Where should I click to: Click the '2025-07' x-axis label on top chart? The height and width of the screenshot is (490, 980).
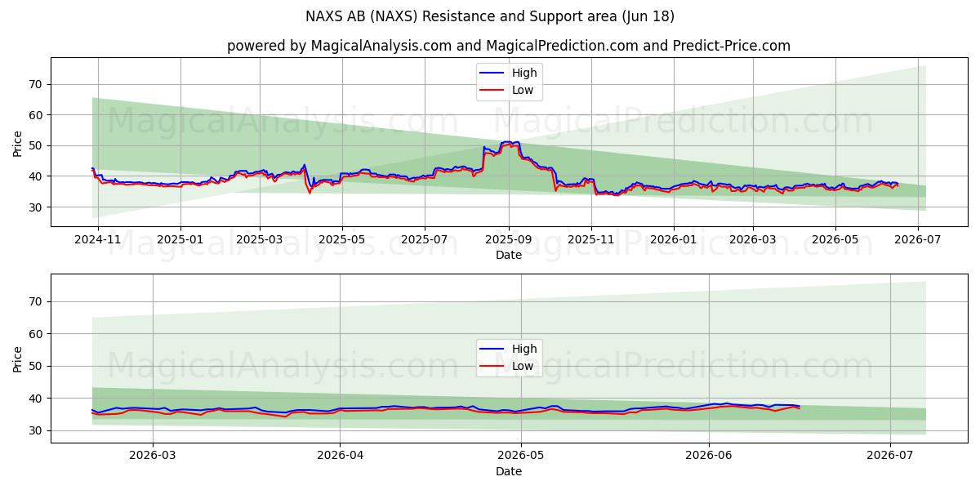(424, 242)
